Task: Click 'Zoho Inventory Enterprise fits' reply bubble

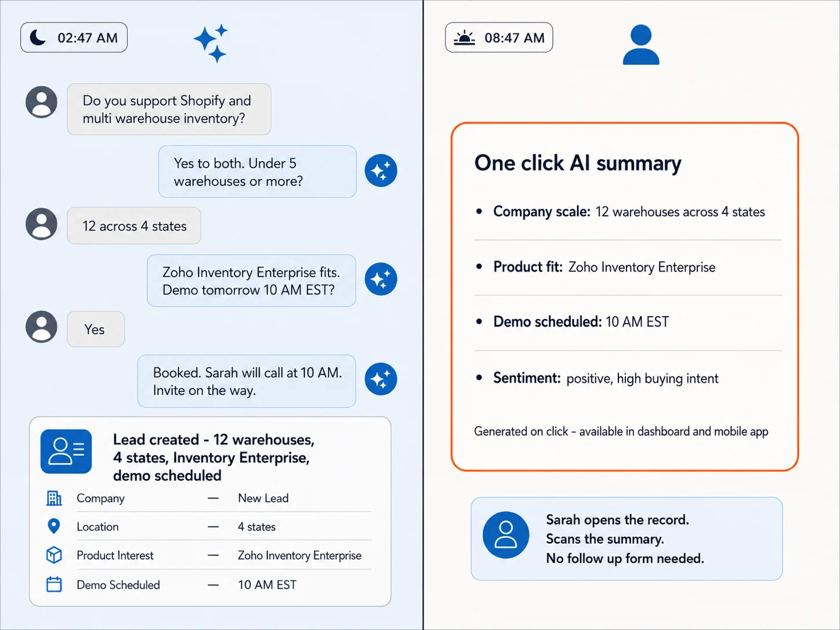Action: pyautogui.click(x=251, y=281)
